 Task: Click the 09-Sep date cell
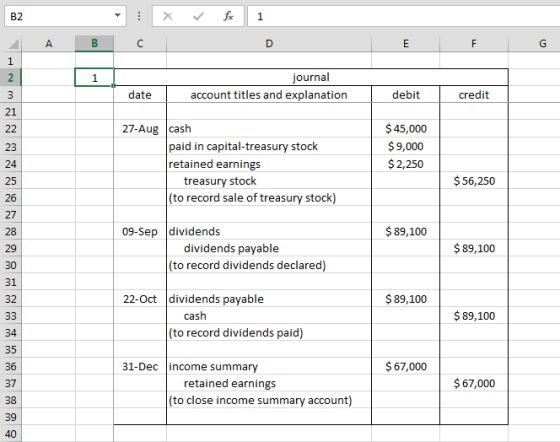[140, 231]
